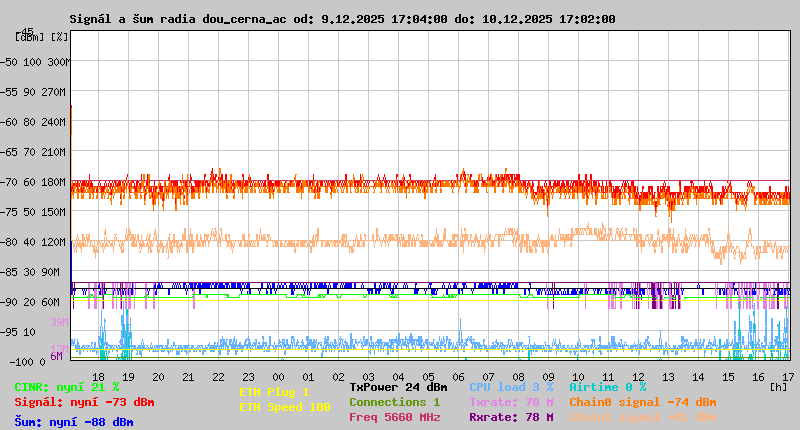This screenshot has width=800, height=430.
Task: Click the pink '39M' rate axis label
Action: [59, 322]
